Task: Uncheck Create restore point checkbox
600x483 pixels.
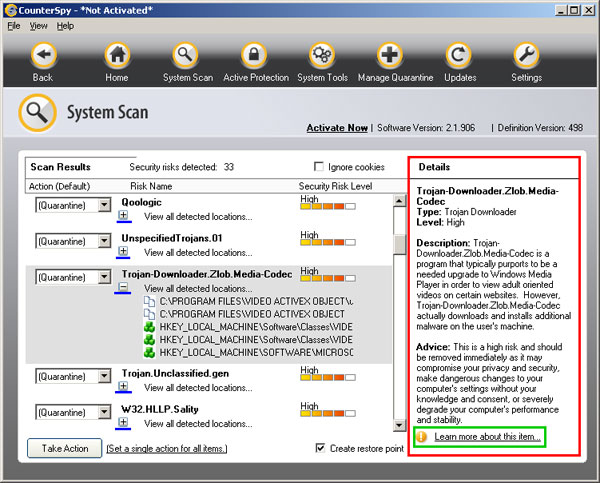Action: click(320, 448)
